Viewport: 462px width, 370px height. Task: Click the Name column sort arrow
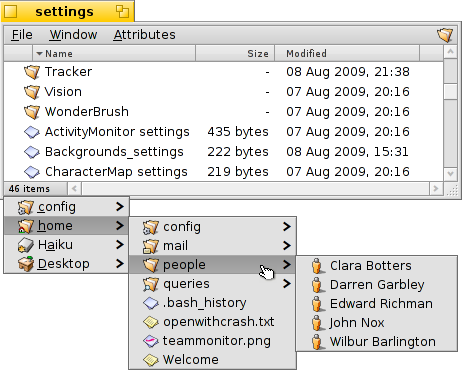click(x=40, y=54)
